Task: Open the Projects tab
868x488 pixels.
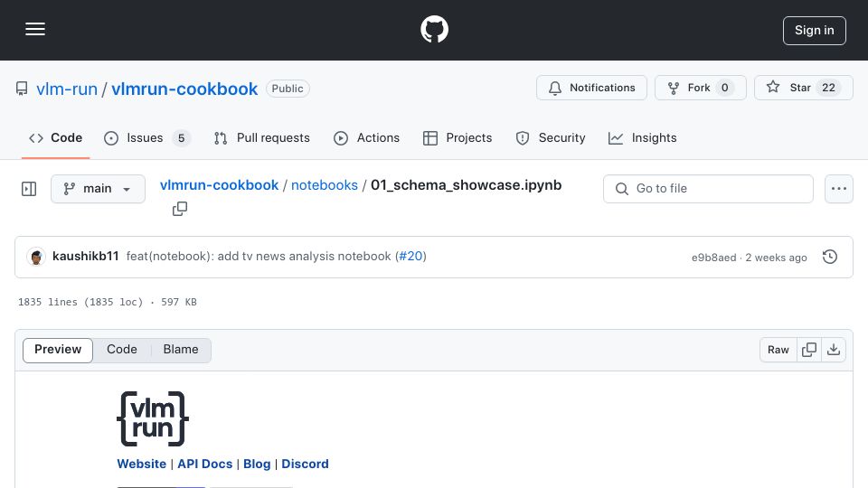Action: point(458,137)
